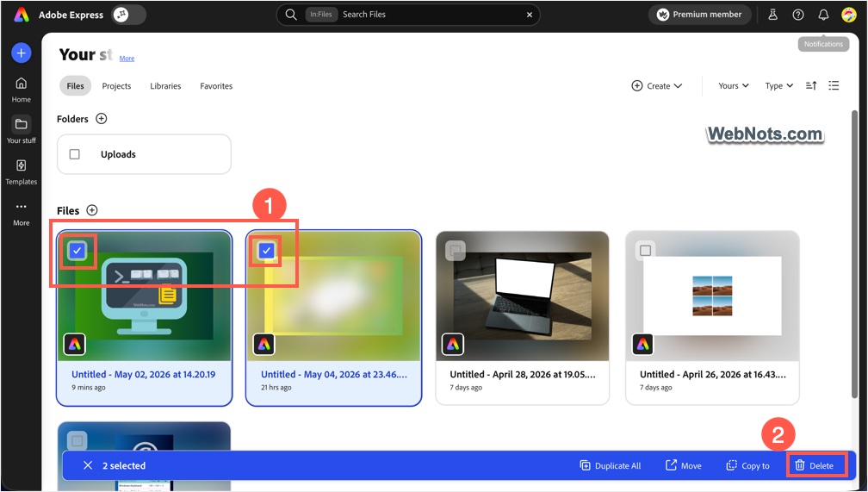
Task: Open Templates in the sidebar
Action: point(21,171)
